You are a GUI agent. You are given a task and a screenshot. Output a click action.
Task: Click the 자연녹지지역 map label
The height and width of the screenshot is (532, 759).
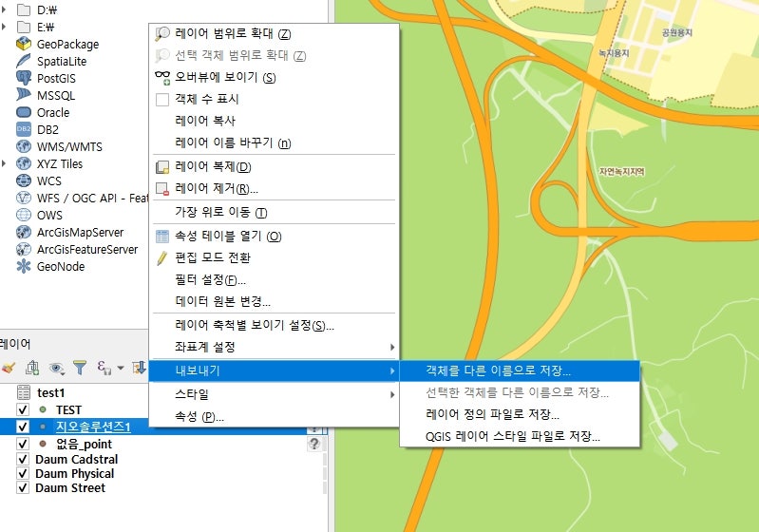pos(621,171)
